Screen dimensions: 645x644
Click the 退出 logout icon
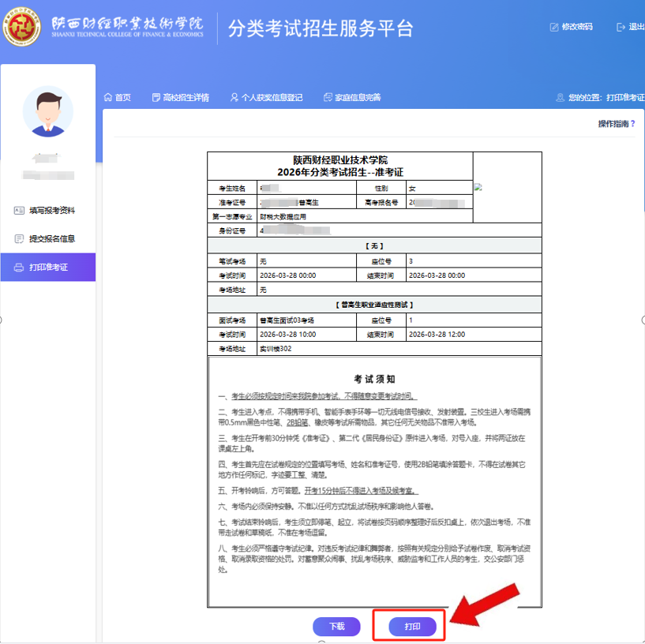(620, 27)
